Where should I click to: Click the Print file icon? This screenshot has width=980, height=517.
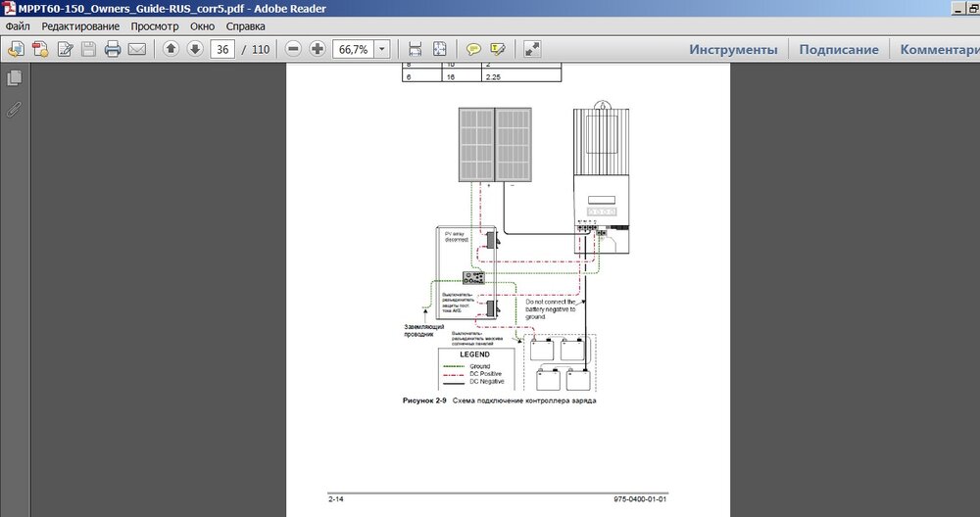click(113, 49)
